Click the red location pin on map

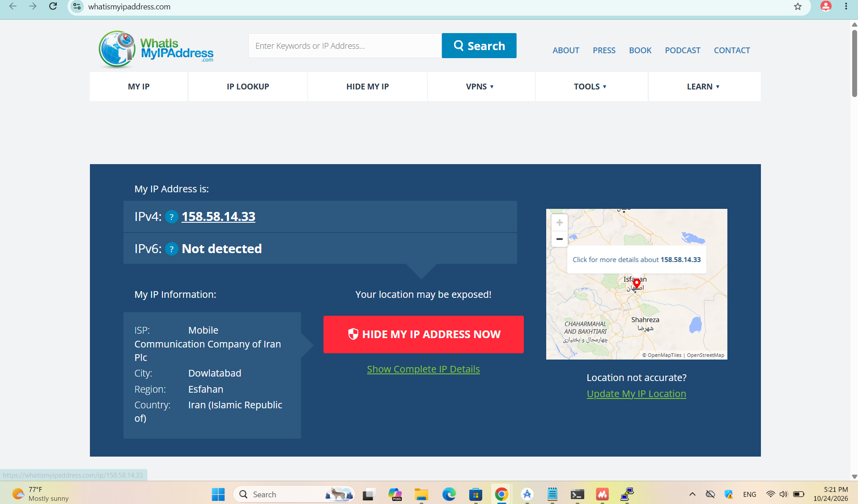pyautogui.click(x=637, y=283)
